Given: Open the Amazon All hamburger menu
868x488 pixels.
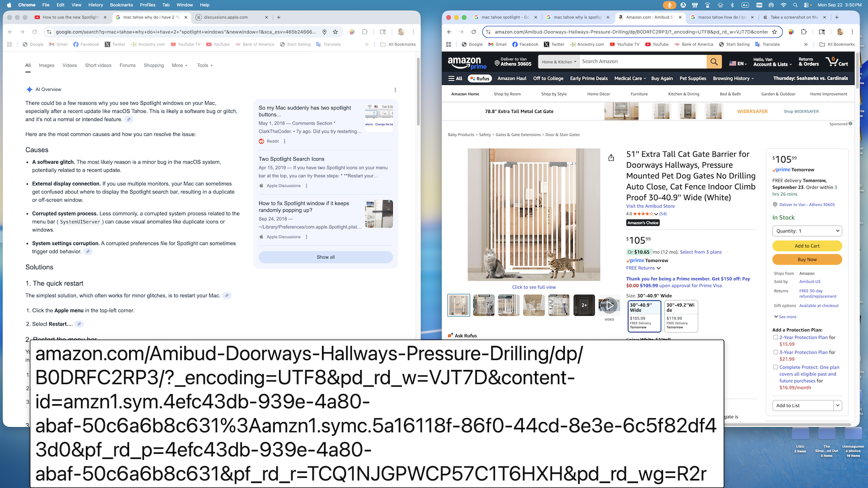Looking at the screenshot, I should 456,78.
